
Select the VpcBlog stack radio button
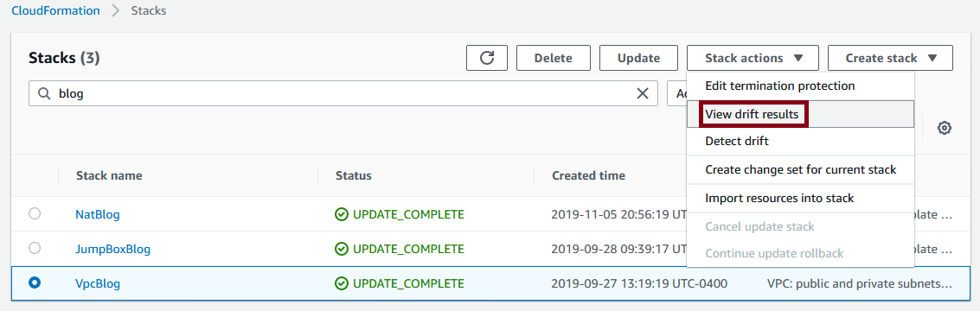click(x=35, y=282)
